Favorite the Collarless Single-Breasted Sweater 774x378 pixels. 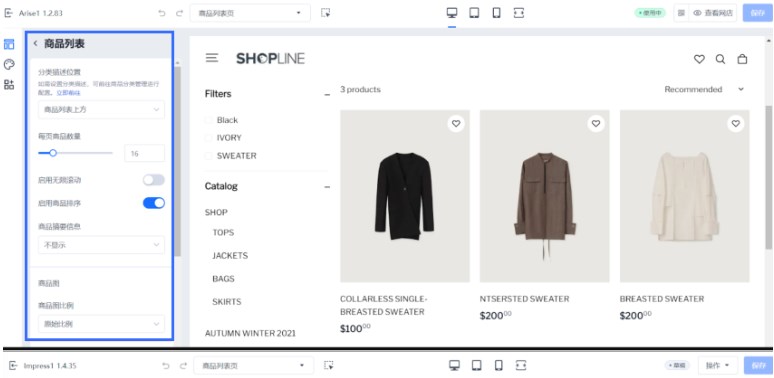tap(456, 123)
